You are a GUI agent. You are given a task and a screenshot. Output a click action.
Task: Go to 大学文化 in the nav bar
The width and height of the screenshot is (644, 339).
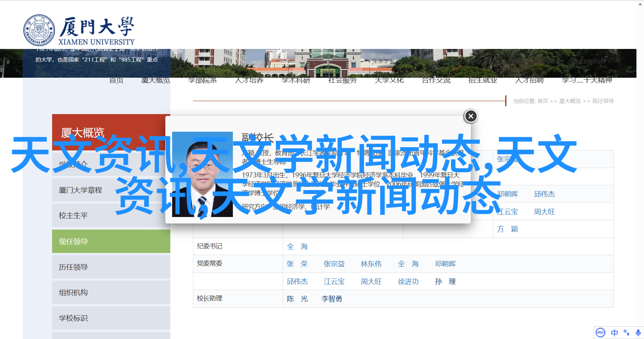tap(389, 80)
